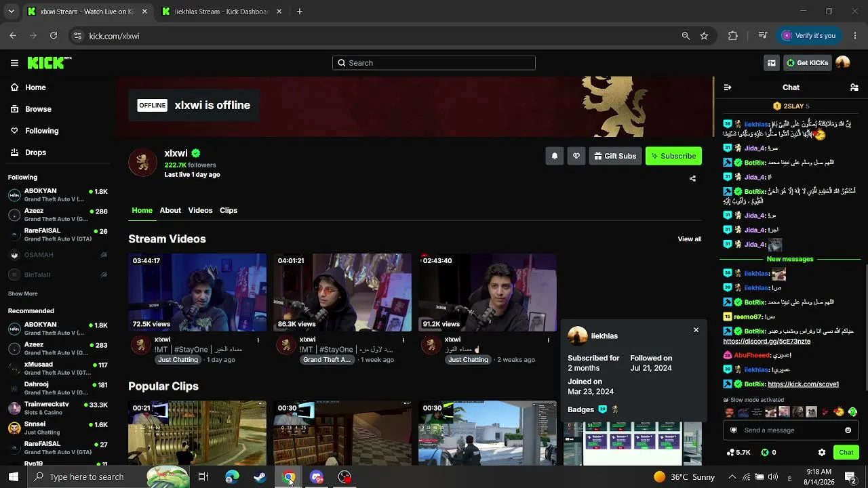
Task: Share the xlxwi channel
Action: [x=692, y=179]
